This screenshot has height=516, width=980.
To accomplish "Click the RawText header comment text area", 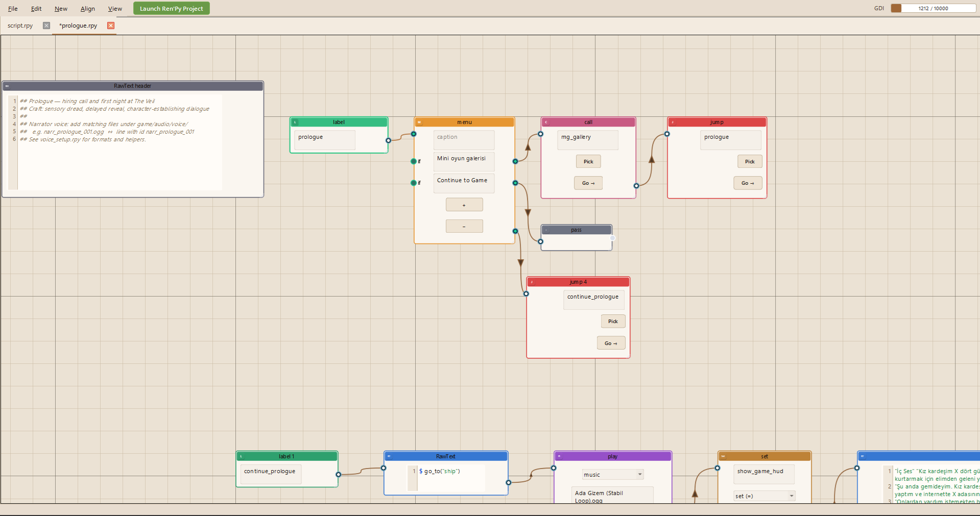I will click(120, 142).
